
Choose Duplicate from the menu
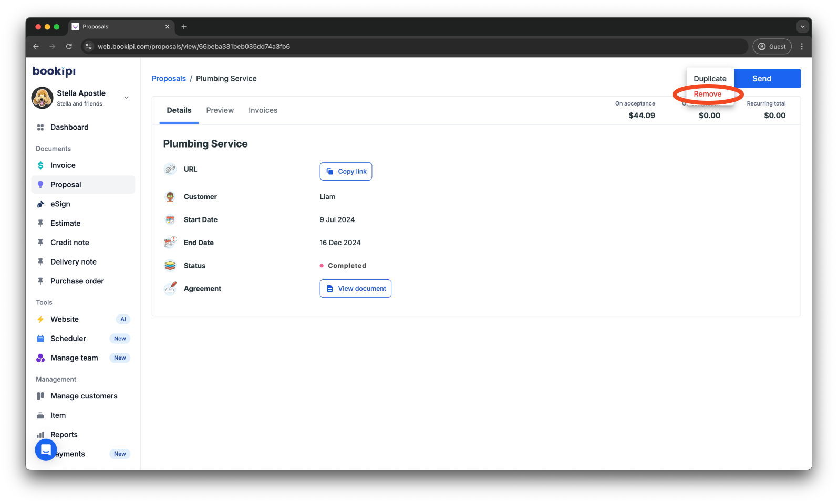[x=710, y=79]
